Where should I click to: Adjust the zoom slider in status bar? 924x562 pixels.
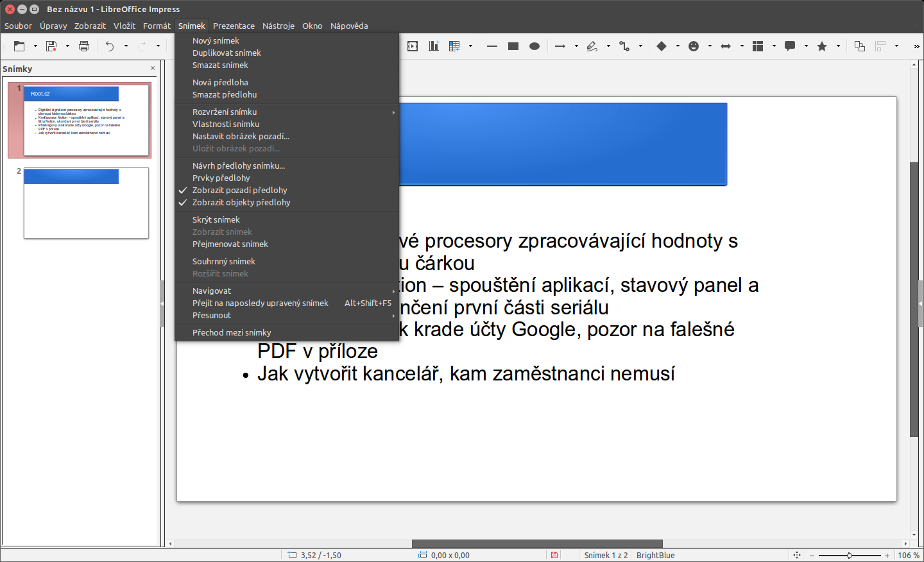(850, 556)
